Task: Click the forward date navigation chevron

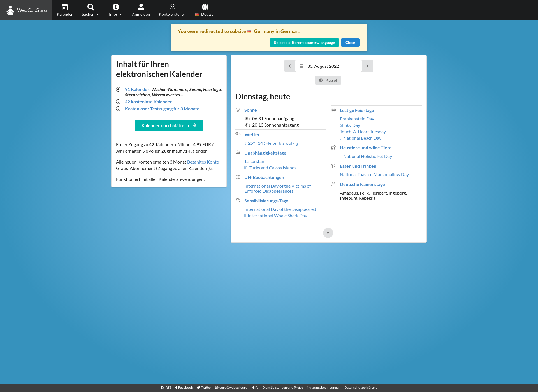Action: [x=368, y=66]
